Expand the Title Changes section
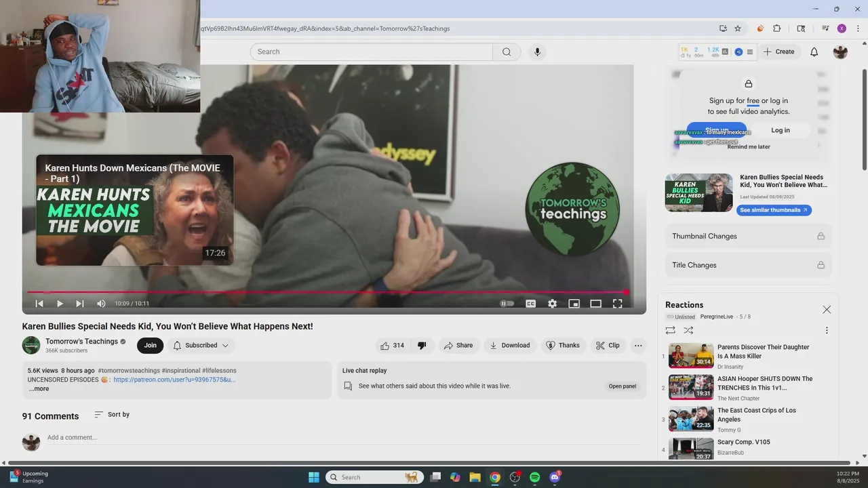 pyautogui.click(x=748, y=265)
